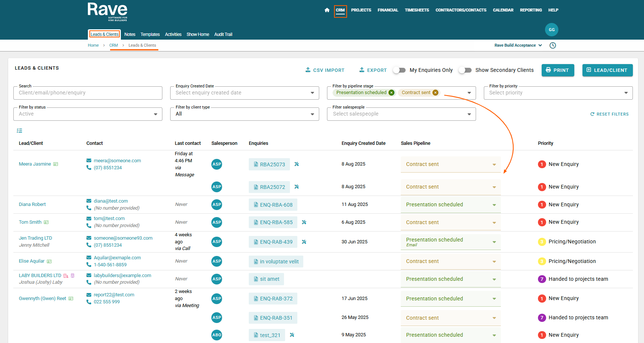Open the Filter salespeople dropdown
The width and height of the screenshot is (644, 343).
pos(401,114)
